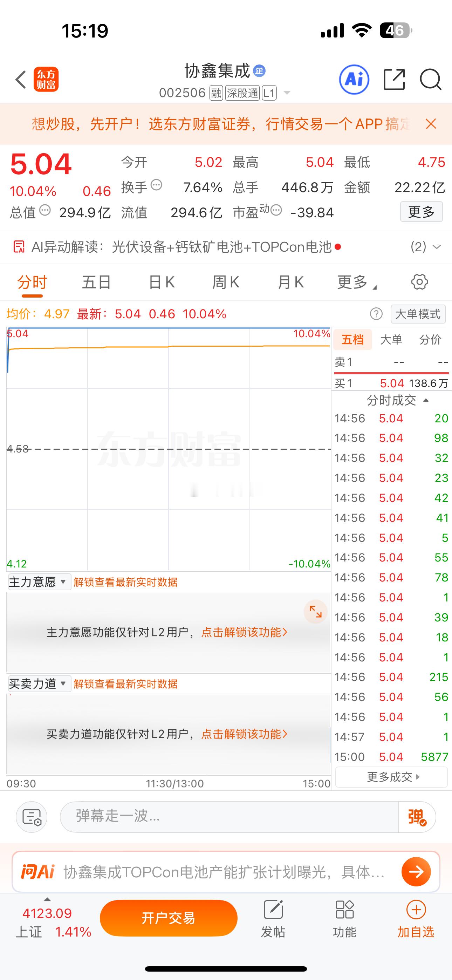This screenshot has width=452, height=980.
Task: Tap the share icon in header
Action: 394,80
